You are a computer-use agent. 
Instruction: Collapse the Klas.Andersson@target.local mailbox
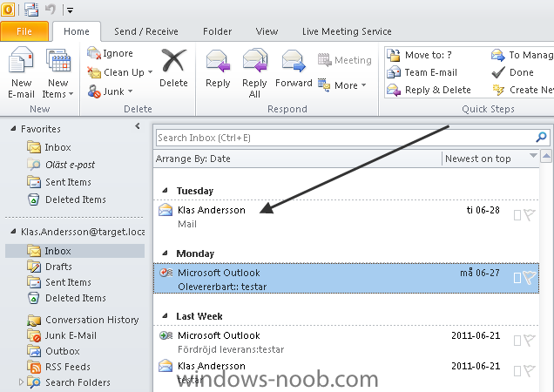[13, 232]
